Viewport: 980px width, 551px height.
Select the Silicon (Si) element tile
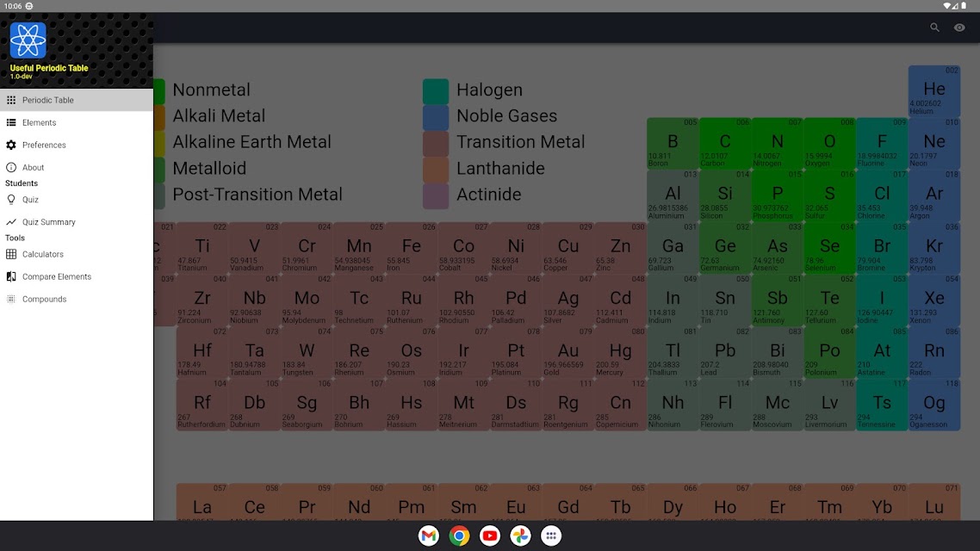tap(725, 195)
